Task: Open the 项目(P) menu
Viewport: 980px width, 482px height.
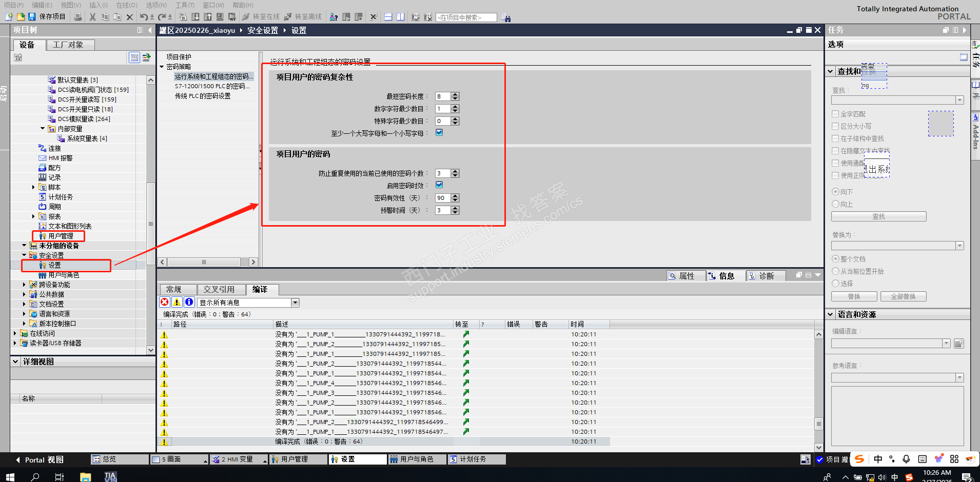Action: pyautogui.click(x=13, y=5)
